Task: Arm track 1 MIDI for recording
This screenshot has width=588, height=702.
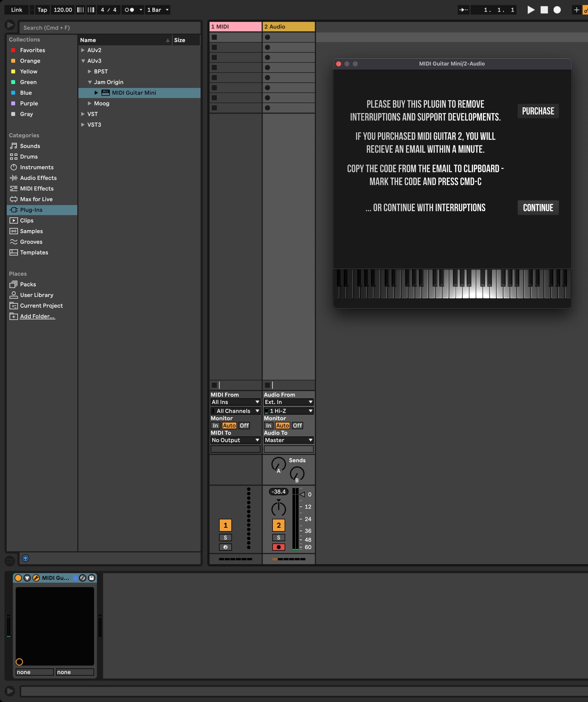Action: 225,547
